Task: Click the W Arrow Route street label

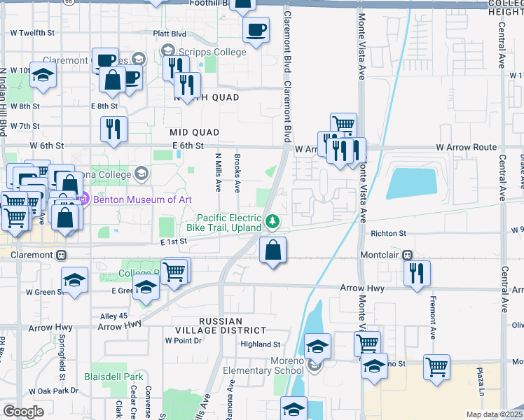Action: click(466, 147)
